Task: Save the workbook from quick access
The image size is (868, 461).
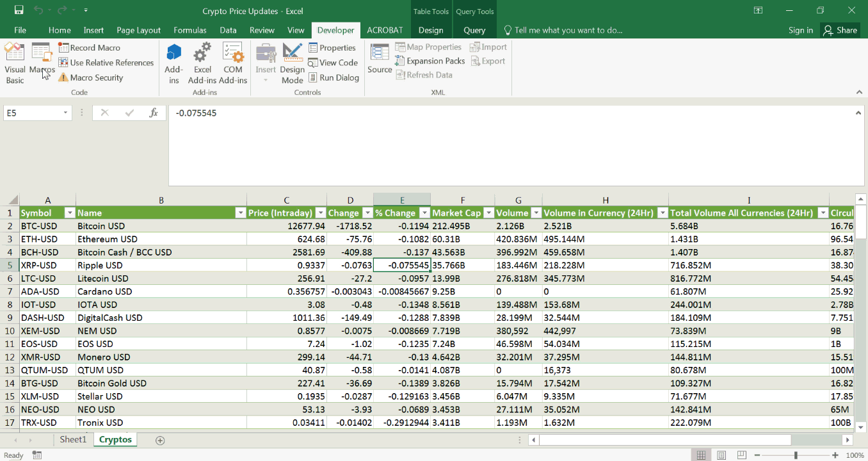Action: click(19, 11)
